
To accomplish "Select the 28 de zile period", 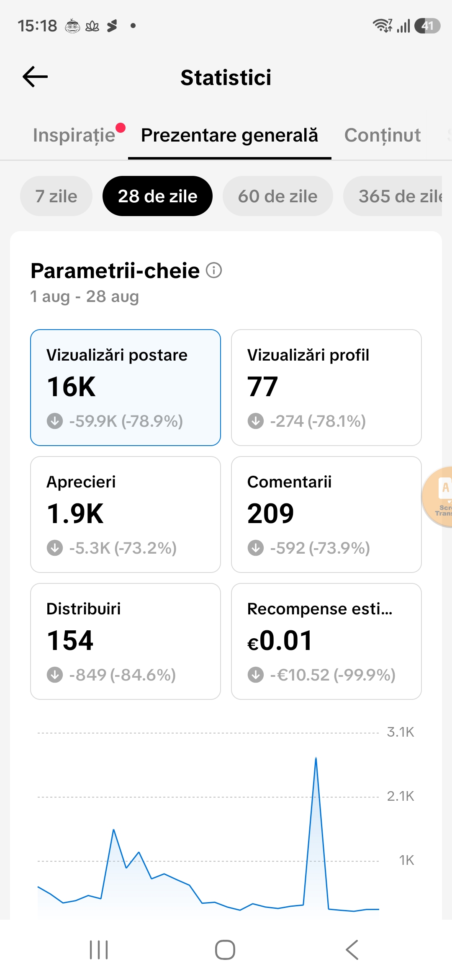I will tap(158, 196).
